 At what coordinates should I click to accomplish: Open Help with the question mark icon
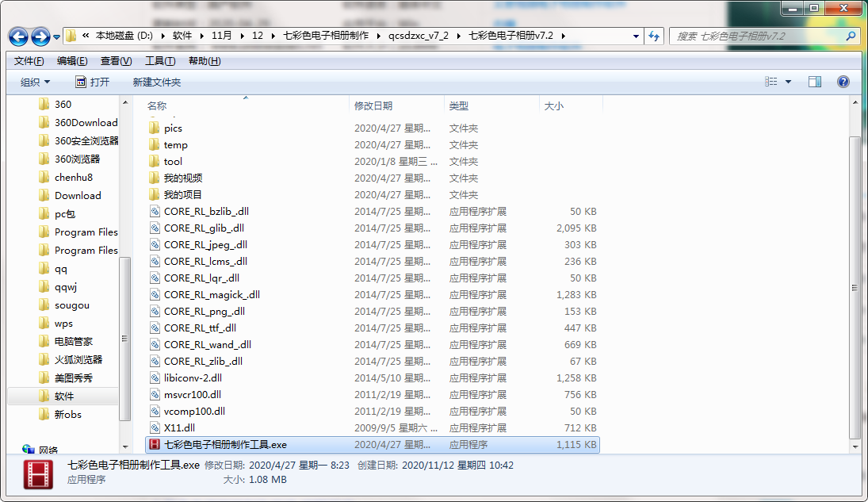coord(843,82)
